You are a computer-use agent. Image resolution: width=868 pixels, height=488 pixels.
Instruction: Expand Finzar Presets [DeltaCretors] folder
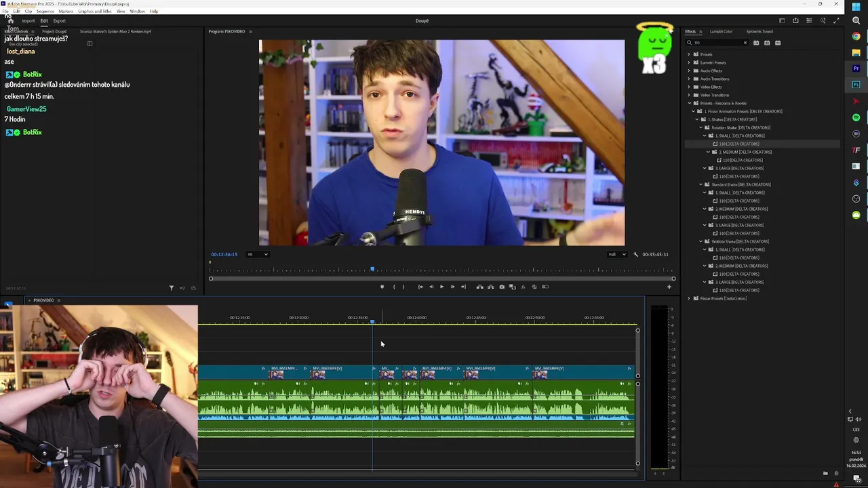689,298
